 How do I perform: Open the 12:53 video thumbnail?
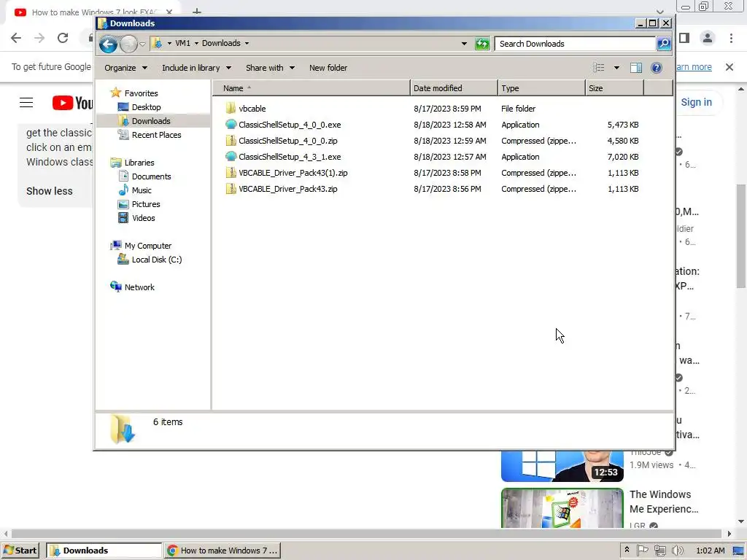click(x=562, y=466)
